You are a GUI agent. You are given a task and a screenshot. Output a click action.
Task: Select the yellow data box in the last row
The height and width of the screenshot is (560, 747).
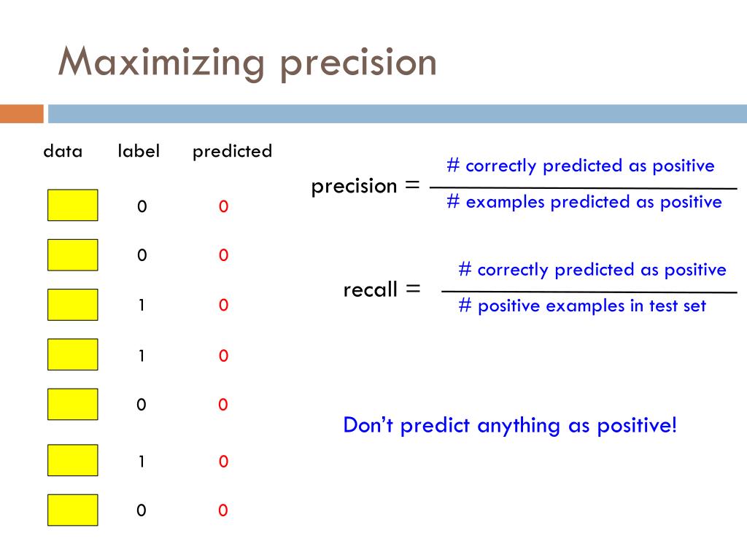[73, 510]
